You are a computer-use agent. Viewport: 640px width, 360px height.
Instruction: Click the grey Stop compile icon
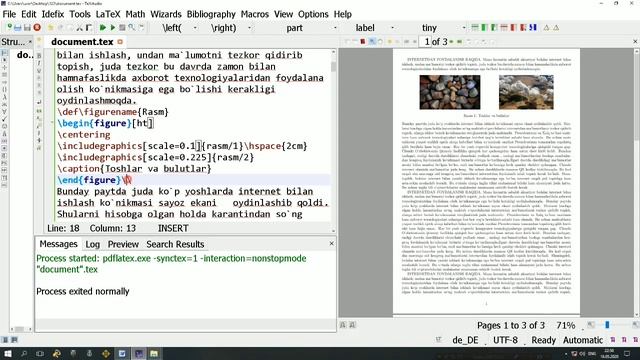122,28
